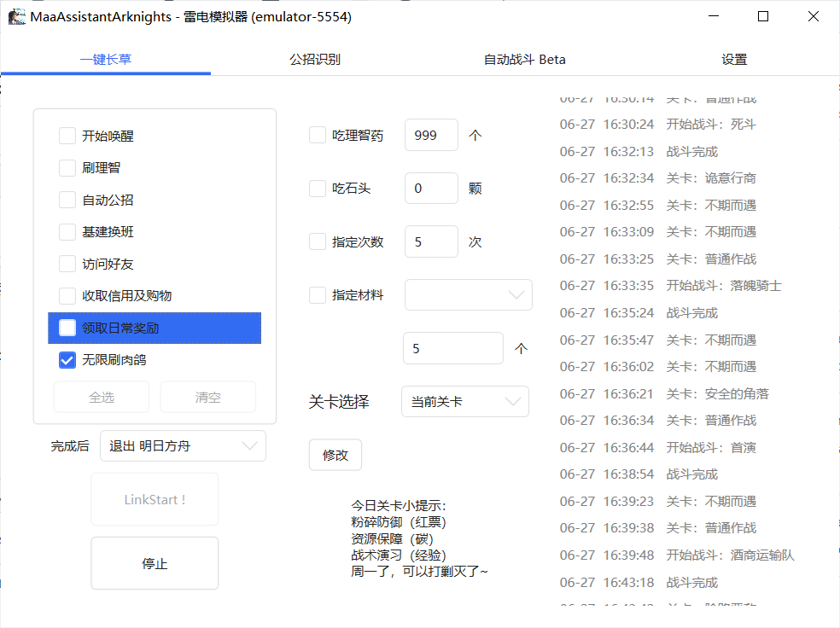The image size is (840, 628).
Task: Maximize the MaaAssistantArknights window
Action: click(763, 16)
